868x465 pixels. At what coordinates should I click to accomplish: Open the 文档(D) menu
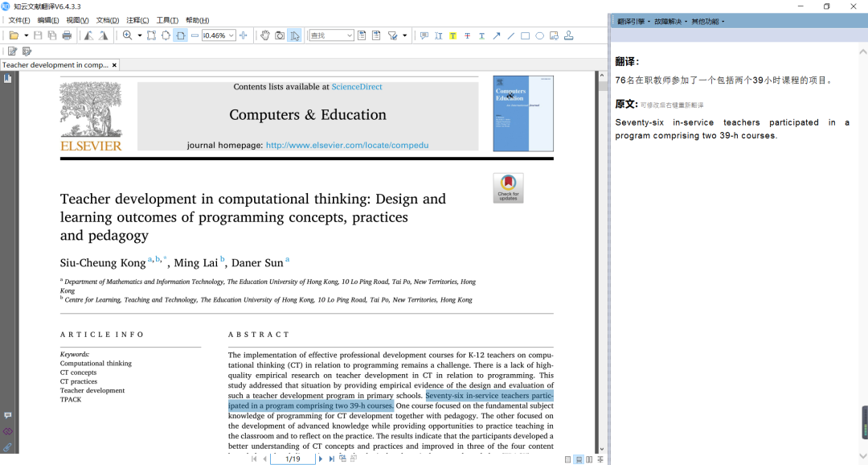click(108, 20)
